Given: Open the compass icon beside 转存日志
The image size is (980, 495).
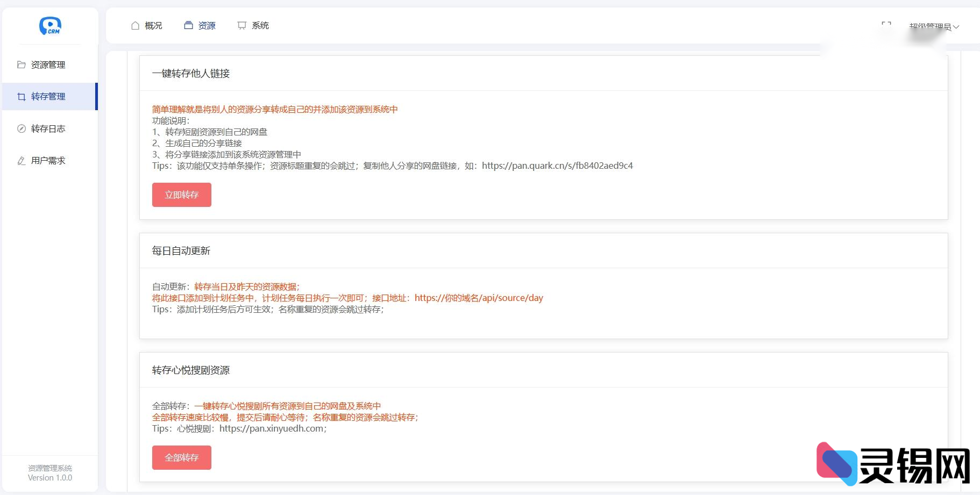Looking at the screenshot, I should pos(20,128).
